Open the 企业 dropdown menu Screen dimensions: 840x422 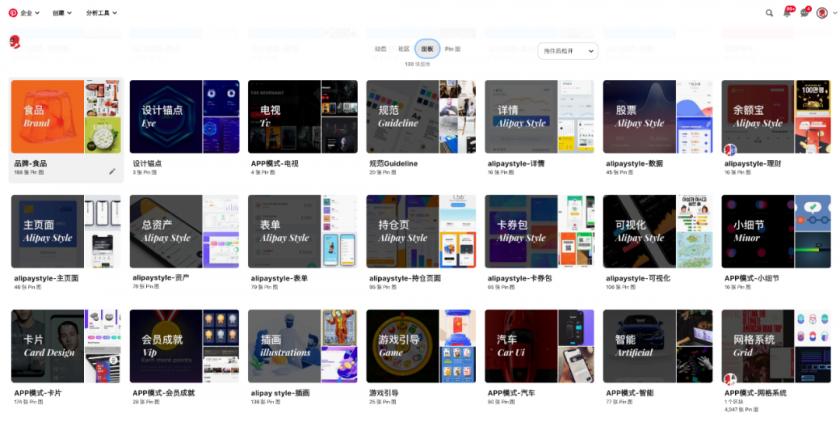(29, 13)
